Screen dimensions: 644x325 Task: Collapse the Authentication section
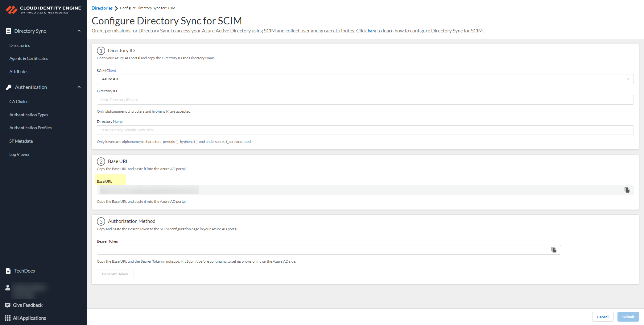click(x=79, y=87)
